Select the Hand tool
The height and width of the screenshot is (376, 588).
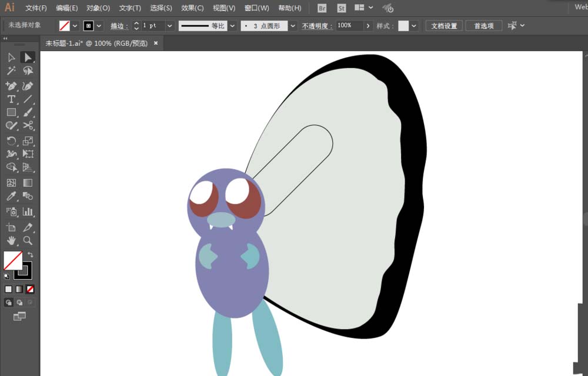[x=11, y=240]
